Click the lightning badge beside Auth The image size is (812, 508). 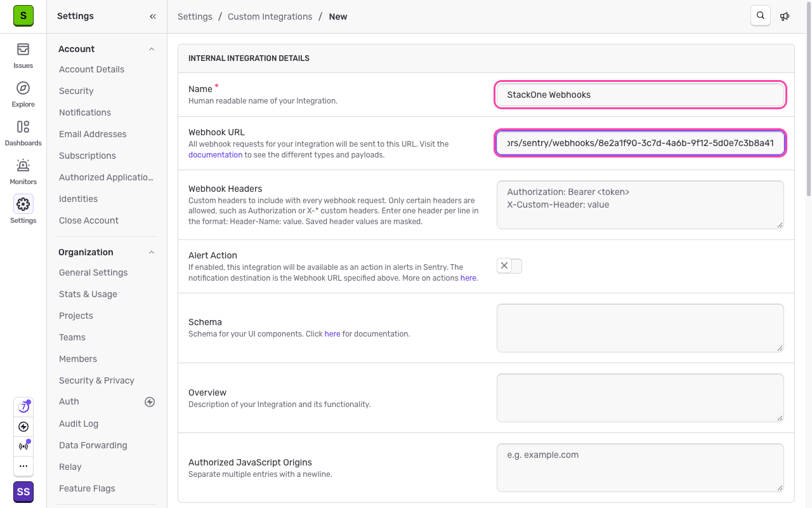pos(150,401)
